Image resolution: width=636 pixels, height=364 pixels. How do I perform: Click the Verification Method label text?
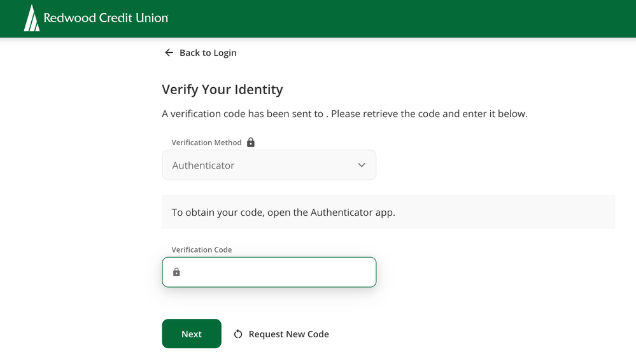pyautogui.click(x=206, y=143)
